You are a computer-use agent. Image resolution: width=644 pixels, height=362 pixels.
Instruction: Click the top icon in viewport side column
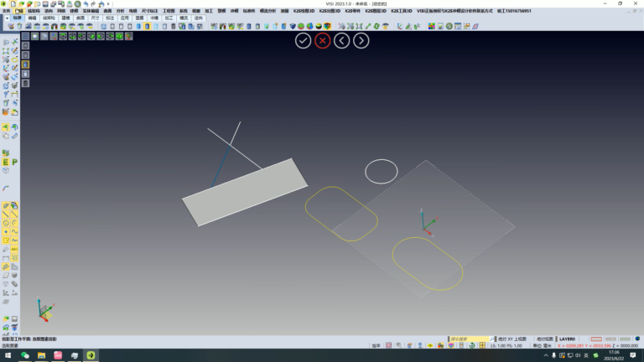coord(25,45)
